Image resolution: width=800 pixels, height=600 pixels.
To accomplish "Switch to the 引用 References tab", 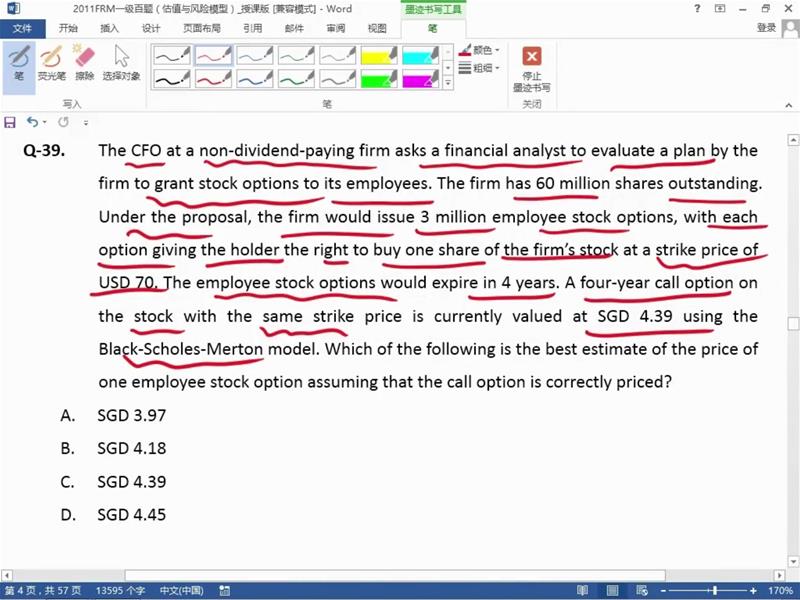I will tap(253, 28).
